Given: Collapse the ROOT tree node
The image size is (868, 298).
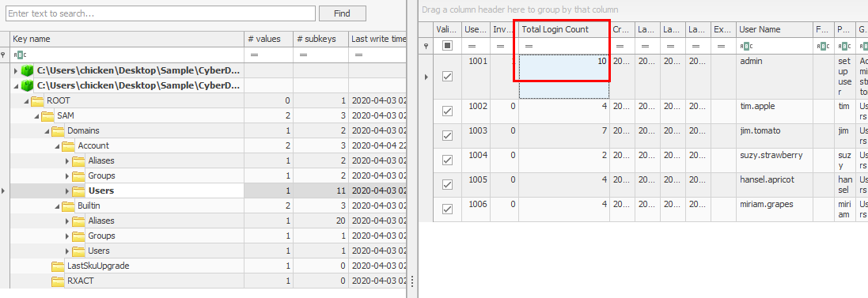Looking at the screenshot, I should tap(27, 101).
